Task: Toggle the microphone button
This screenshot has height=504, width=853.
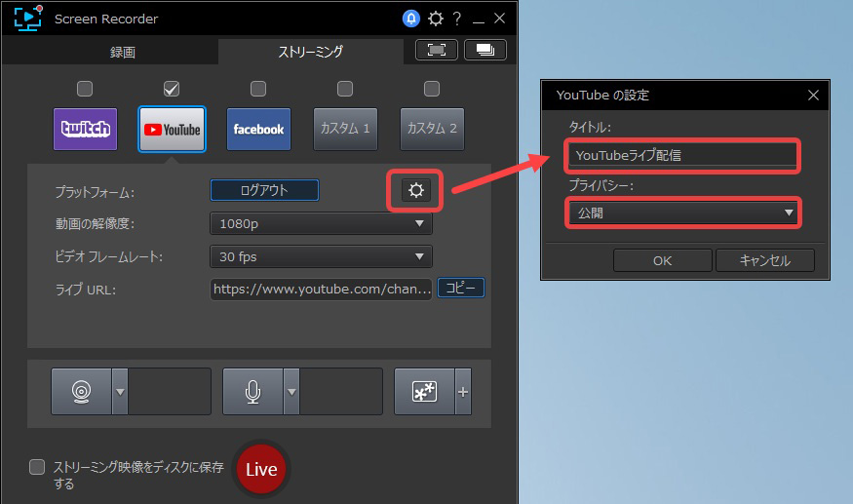Action: point(252,391)
